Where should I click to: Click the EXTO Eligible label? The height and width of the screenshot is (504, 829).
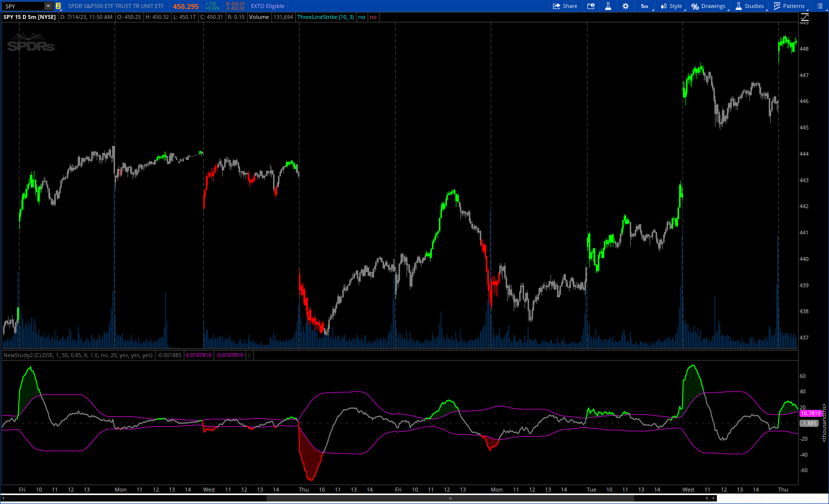tap(268, 6)
